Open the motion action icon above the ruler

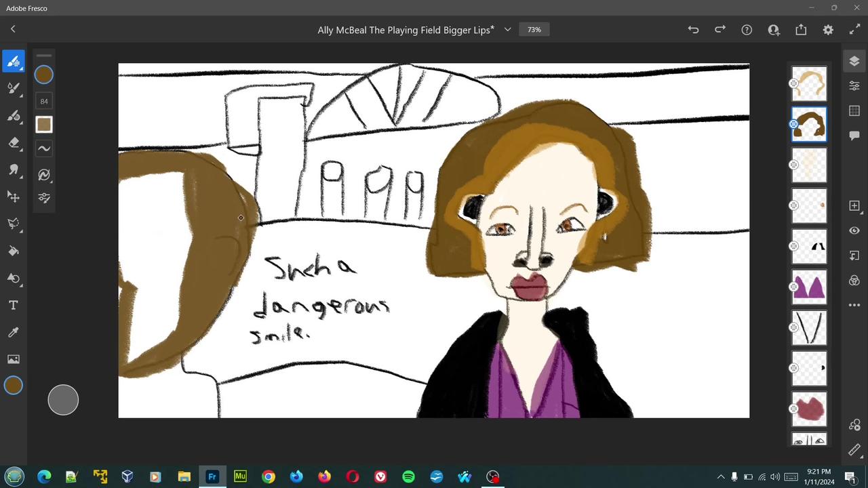[x=854, y=425]
